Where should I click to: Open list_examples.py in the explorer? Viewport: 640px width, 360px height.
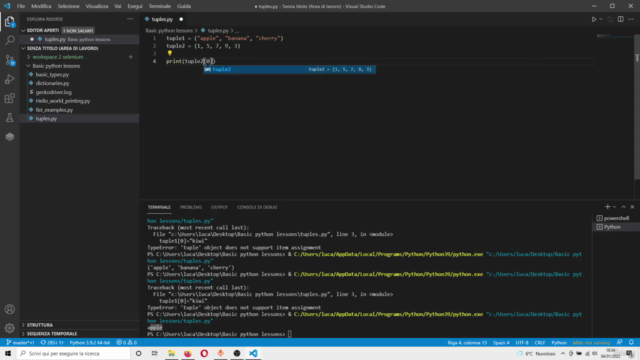54,110
